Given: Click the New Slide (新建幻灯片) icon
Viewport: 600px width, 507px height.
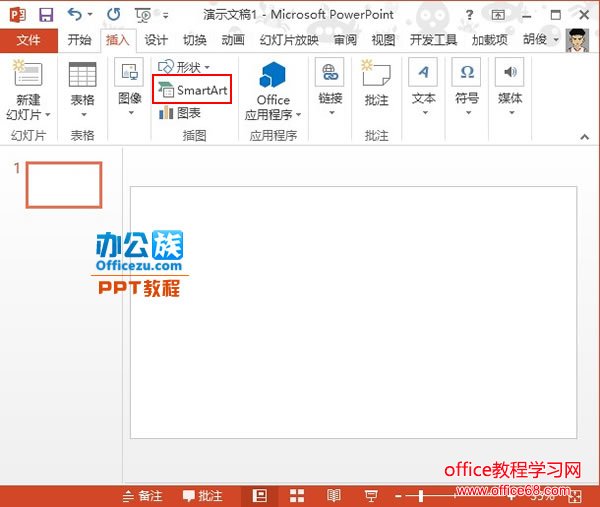Looking at the screenshot, I should pyautogui.click(x=28, y=72).
